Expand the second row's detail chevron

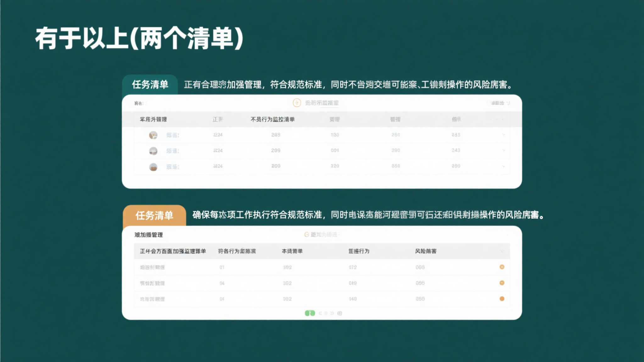(503, 151)
